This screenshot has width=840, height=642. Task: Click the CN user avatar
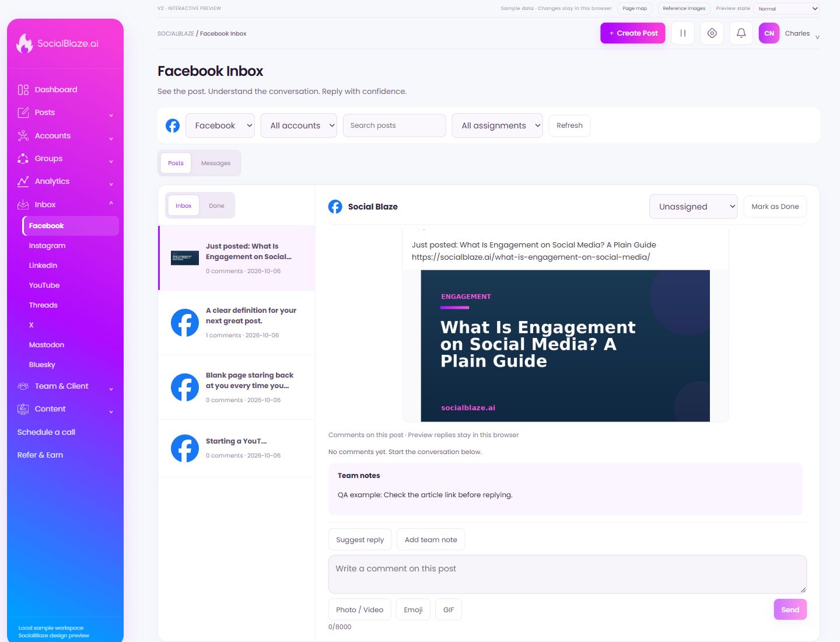[x=769, y=33]
